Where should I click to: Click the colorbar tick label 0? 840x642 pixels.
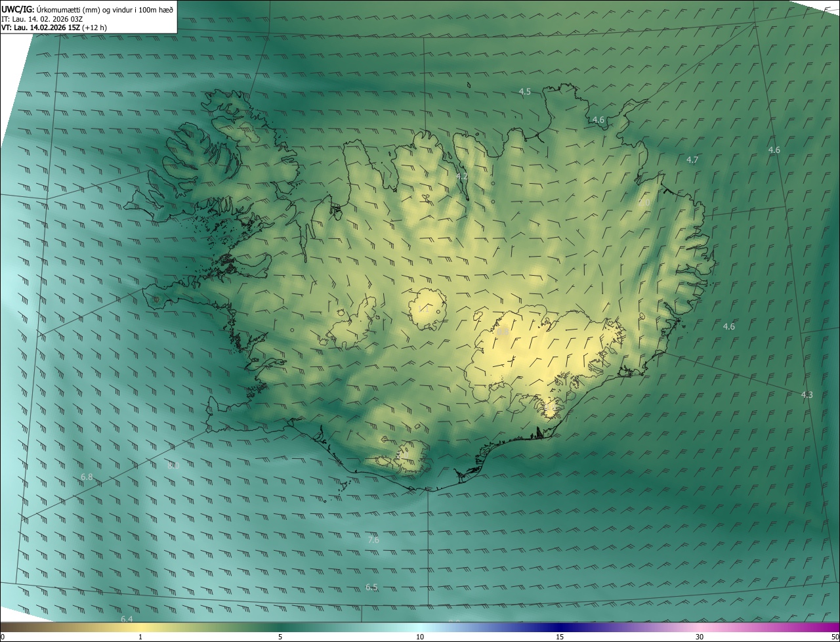point(2,637)
